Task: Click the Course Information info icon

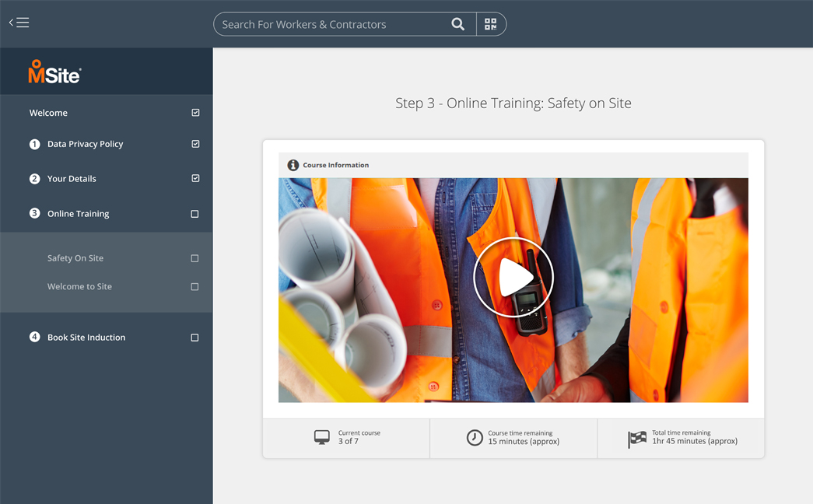Action: coord(293,165)
